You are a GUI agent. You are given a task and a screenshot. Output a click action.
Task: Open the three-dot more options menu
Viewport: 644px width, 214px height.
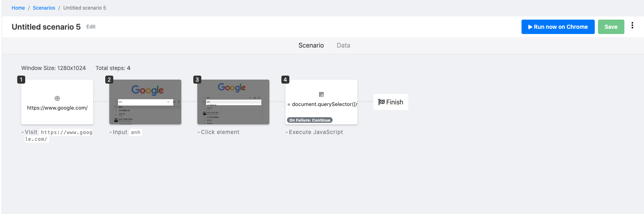coord(632,26)
